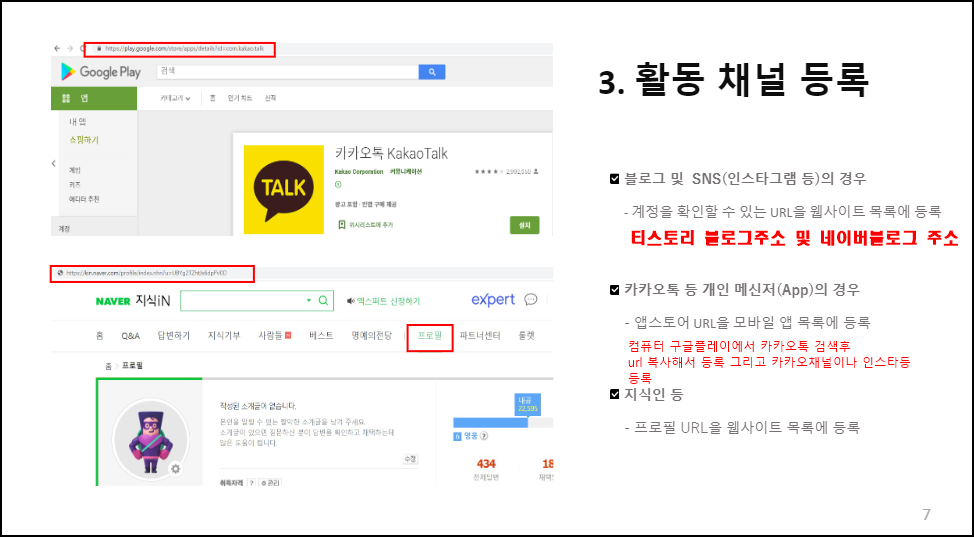Toggle the checkbox beside 지식인 등

614,394
